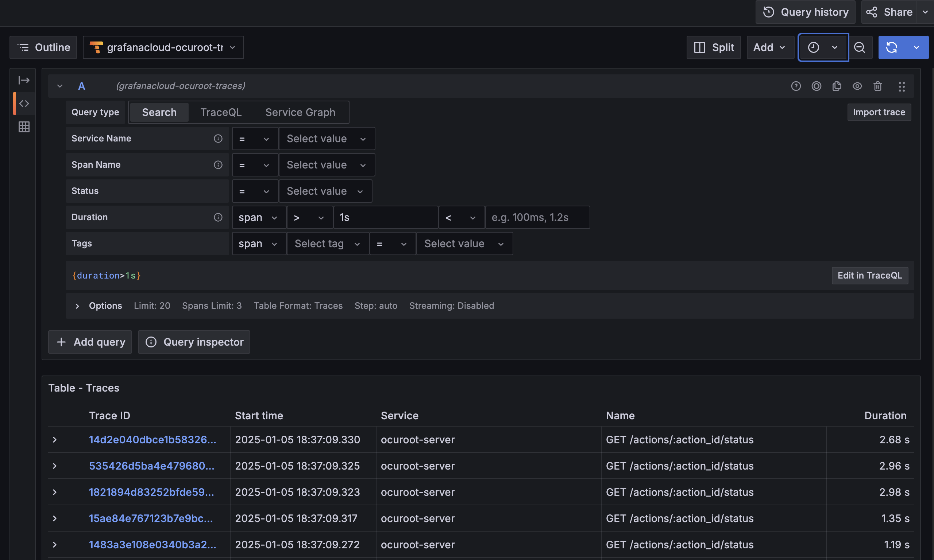
Task: Open the Service Name value dropdown
Action: (x=327, y=139)
